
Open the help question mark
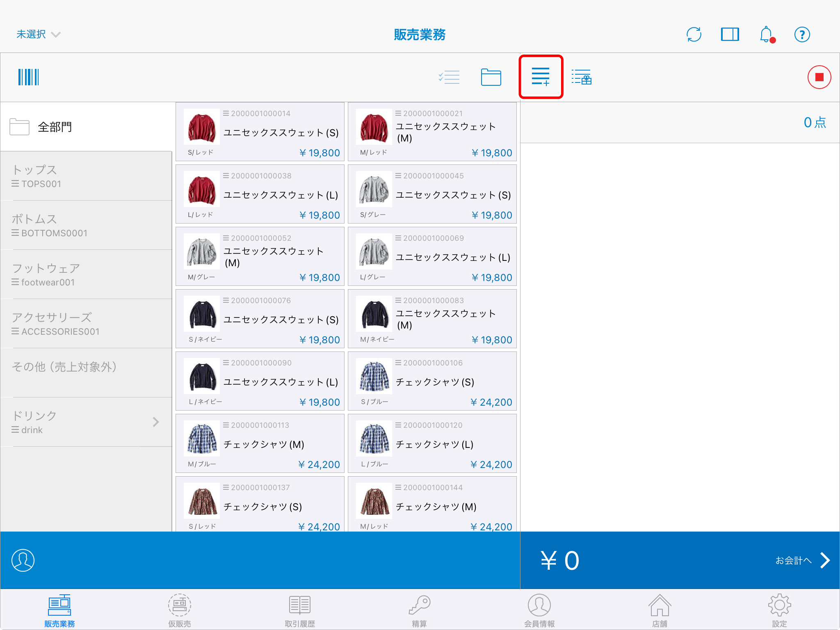click(802, 34)
